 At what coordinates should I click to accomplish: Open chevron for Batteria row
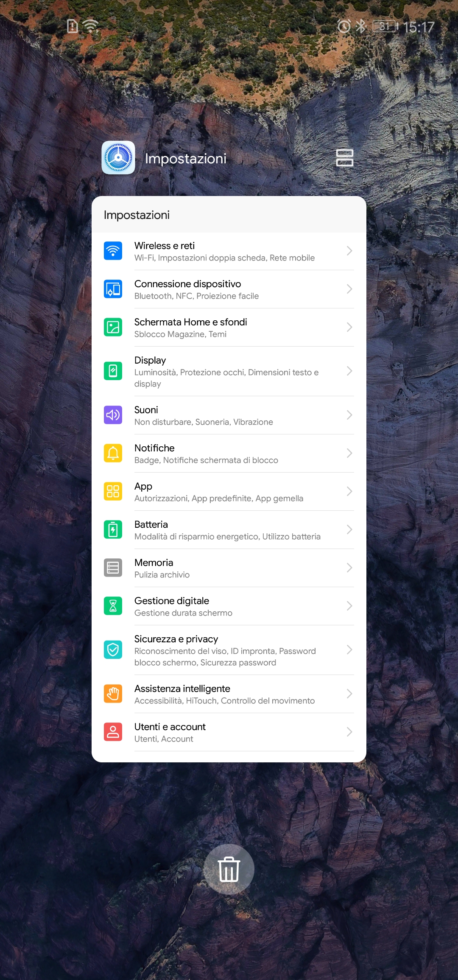349,529
